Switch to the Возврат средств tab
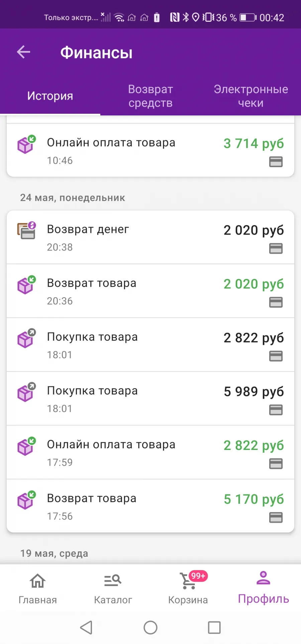This screenshot has width=301, height=644. [150, 96]
